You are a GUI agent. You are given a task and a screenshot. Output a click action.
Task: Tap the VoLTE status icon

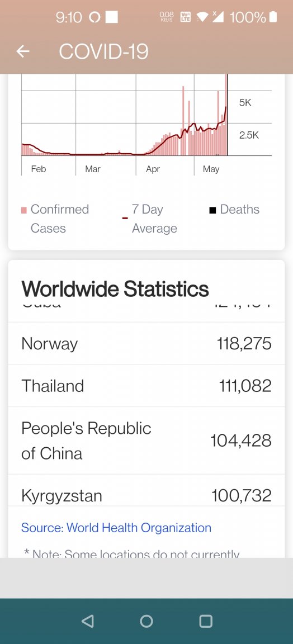point(185,17)
